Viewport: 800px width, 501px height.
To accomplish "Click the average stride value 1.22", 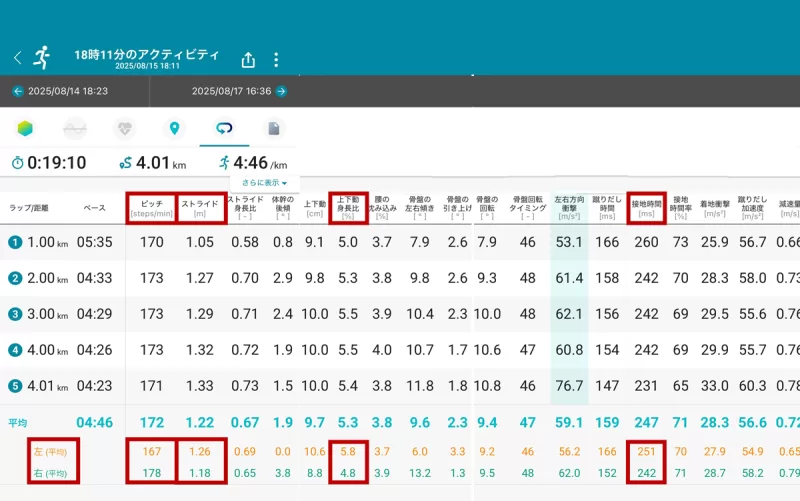I will click(x=199, y=422).
